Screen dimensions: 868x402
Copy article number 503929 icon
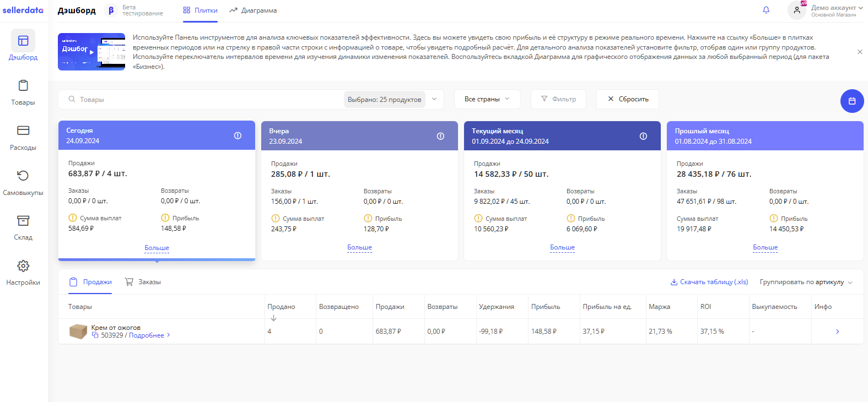pyautogui.click(x=95, y=335)
